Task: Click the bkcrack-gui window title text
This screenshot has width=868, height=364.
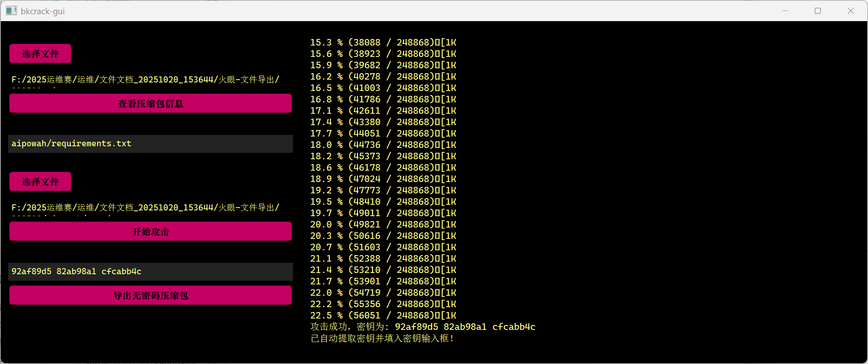Action: click(x=43, y=11)
